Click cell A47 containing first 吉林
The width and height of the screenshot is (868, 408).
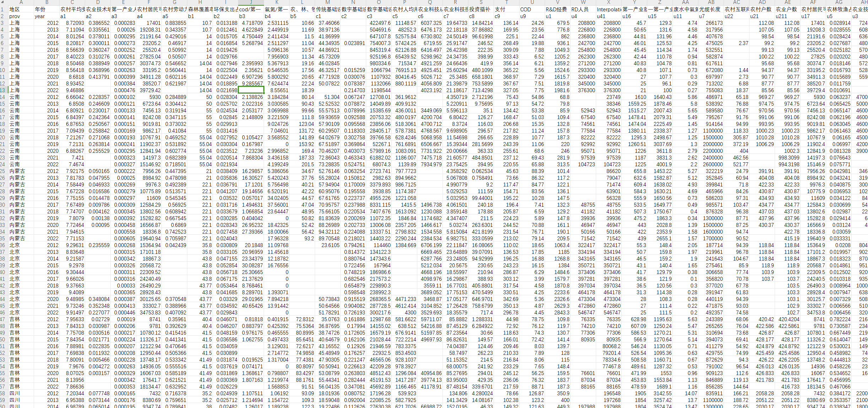[21, 319]
